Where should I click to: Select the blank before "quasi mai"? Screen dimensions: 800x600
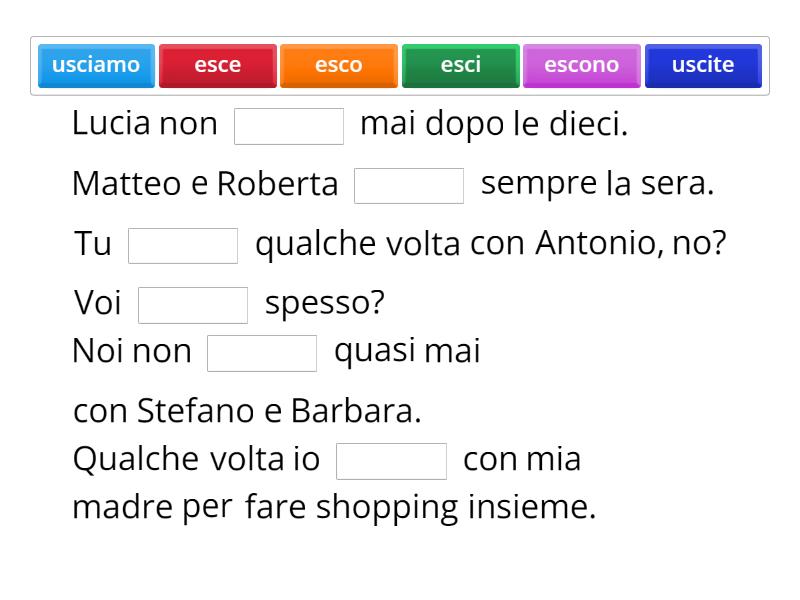(262, 351)
